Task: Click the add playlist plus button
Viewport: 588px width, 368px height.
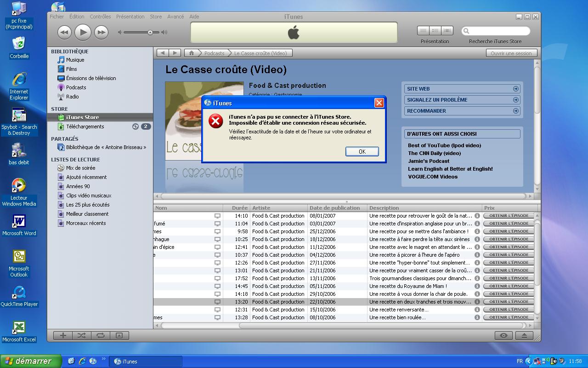Action: pos(63,335)
